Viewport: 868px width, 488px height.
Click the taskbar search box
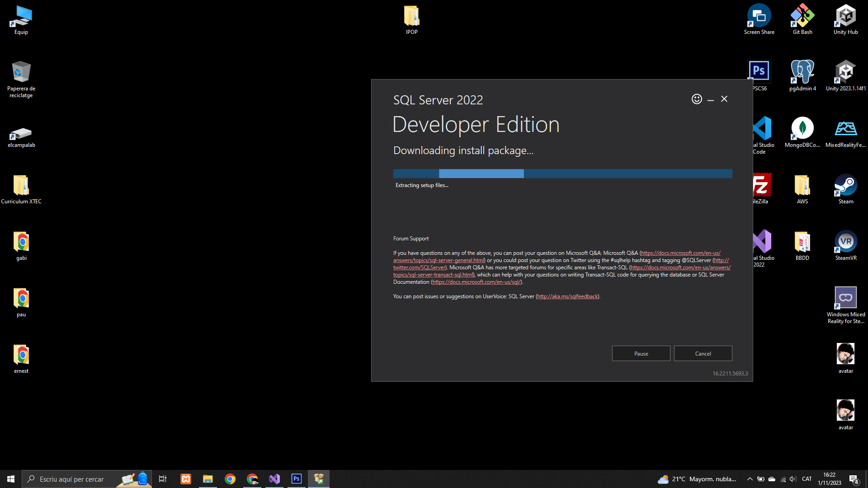pyautogui.click(x=72, y=479)
